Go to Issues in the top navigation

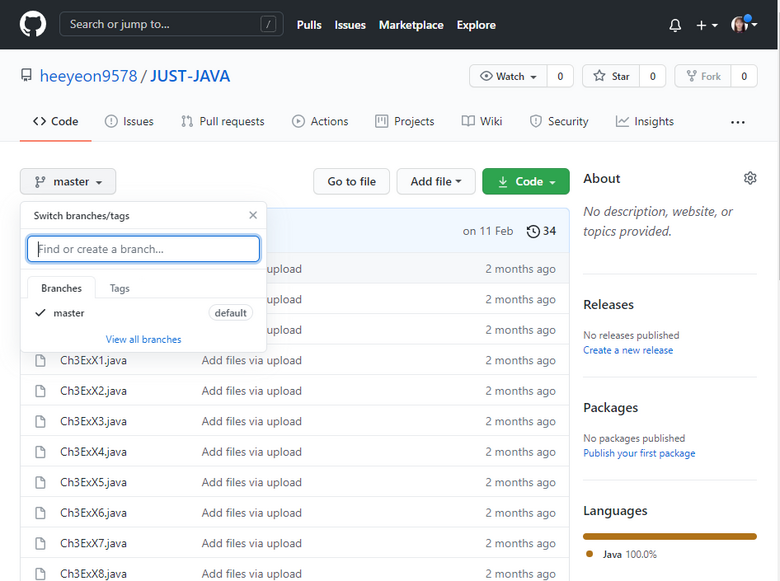point(350,25)
